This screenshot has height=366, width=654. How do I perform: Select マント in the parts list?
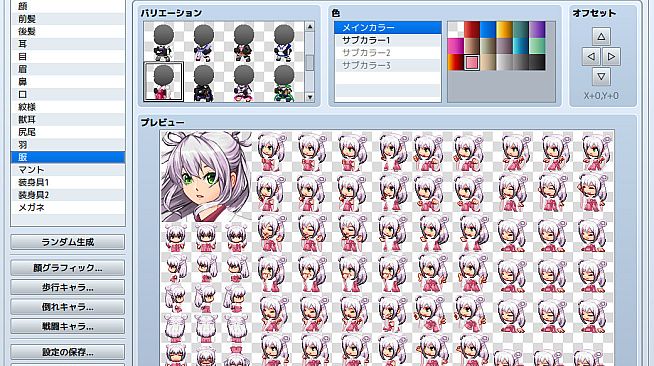[68, 170]
